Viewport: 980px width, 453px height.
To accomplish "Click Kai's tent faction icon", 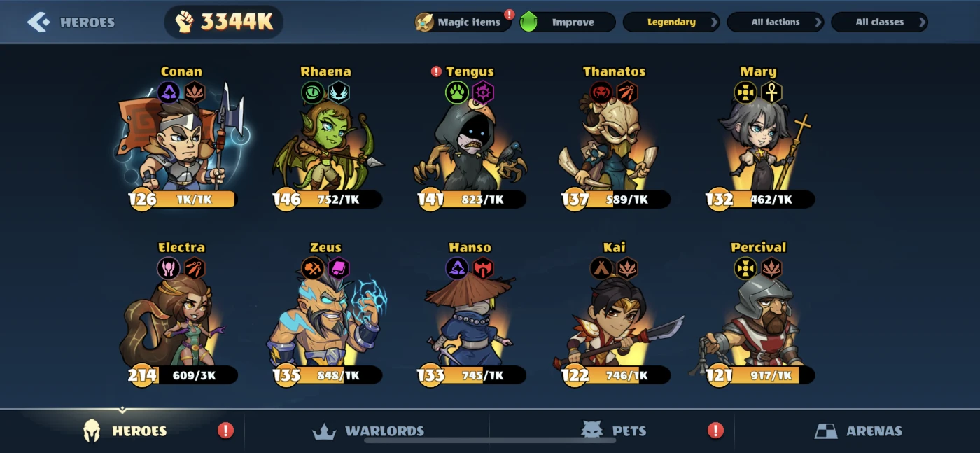I will 601,268.
